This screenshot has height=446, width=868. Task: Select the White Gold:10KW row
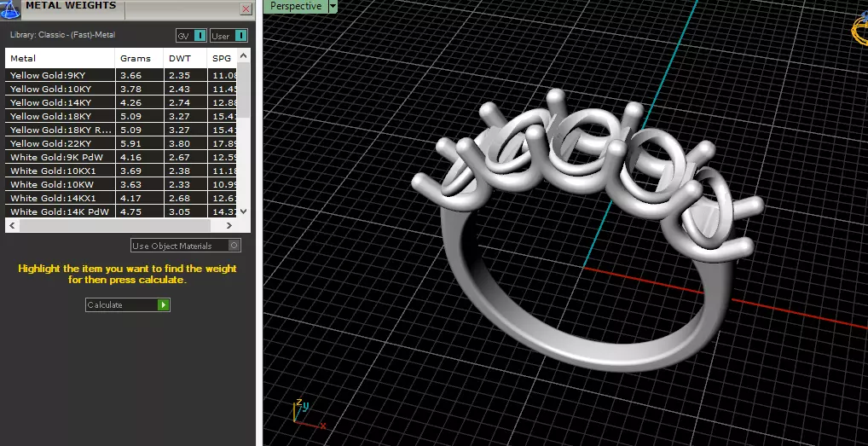click(121, 184)
